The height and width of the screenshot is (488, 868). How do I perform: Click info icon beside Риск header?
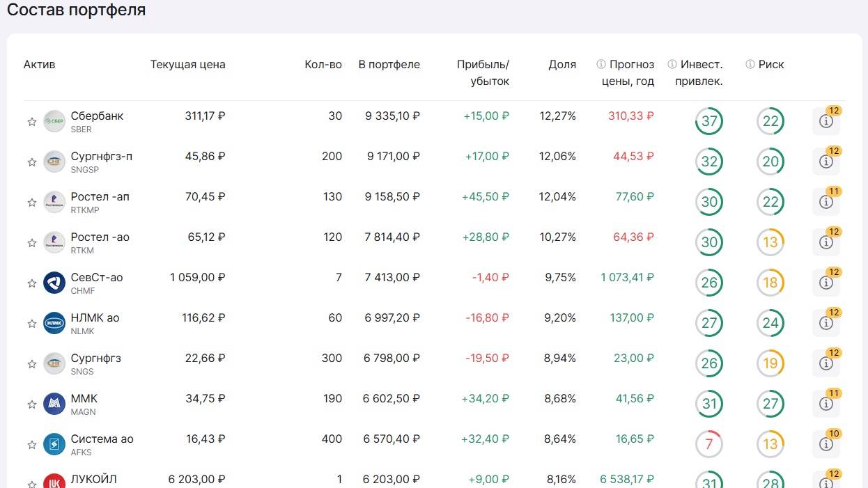coord(750,65)
